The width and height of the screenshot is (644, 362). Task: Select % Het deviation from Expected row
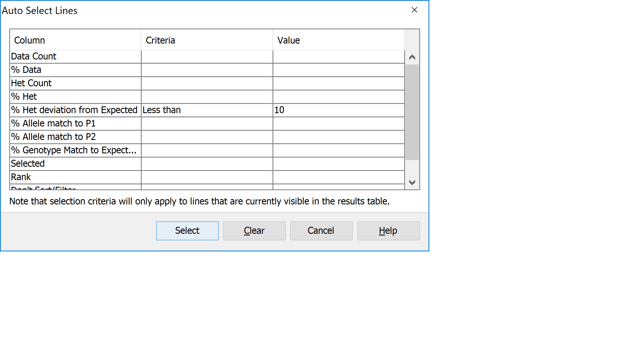(75, 110)
